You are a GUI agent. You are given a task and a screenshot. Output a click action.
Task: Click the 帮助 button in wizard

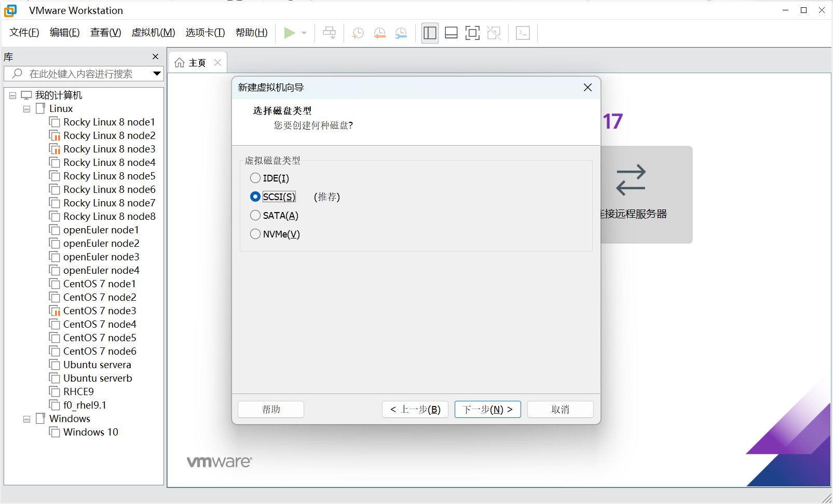[271, 409]
